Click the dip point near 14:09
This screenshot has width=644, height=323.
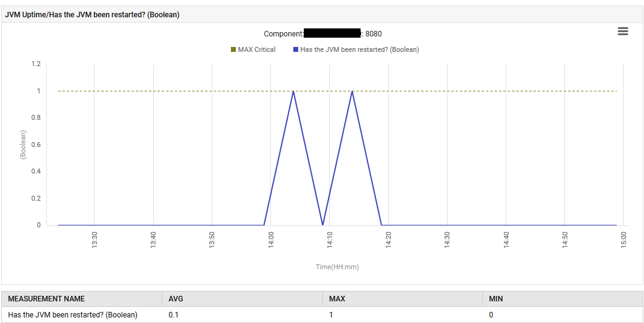pos(323,225)
